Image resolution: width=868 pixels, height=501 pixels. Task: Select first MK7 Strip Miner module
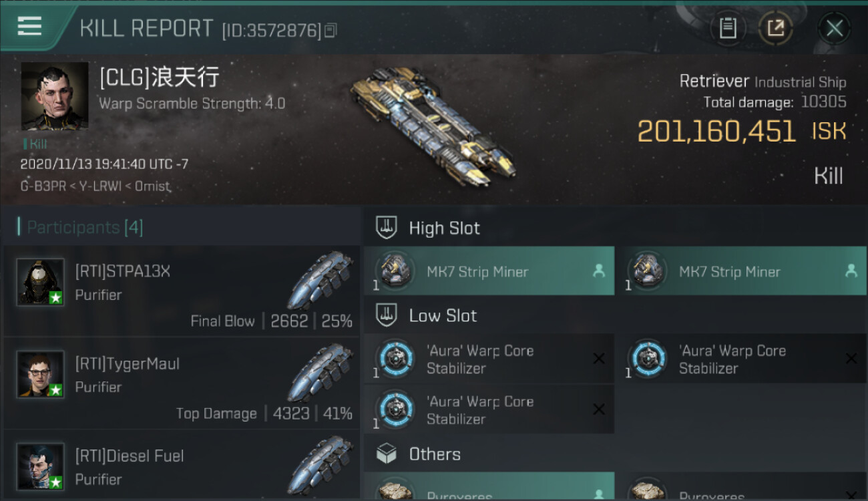point(489,271)
